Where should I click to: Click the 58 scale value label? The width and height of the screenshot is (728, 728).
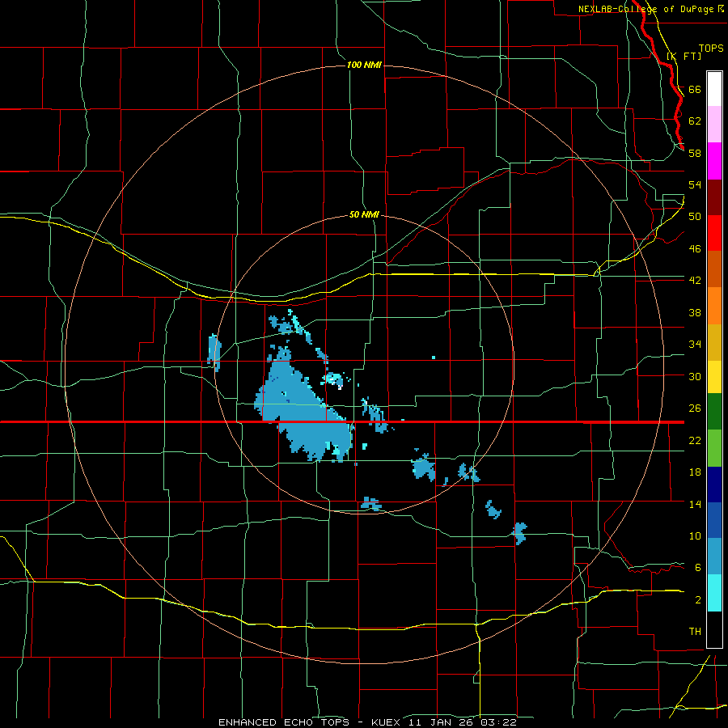click(x=695, y=153)
